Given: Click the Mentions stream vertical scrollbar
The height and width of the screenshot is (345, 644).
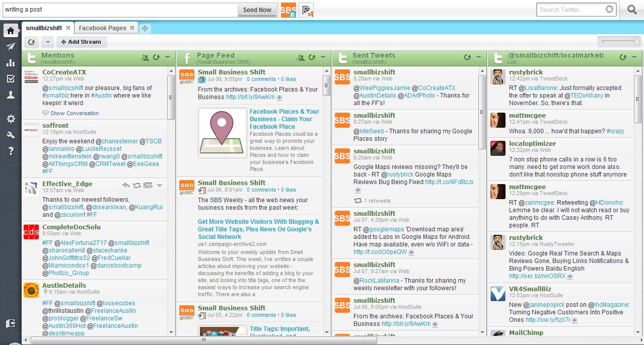Looking at the screenshot, I should (171, 97).
